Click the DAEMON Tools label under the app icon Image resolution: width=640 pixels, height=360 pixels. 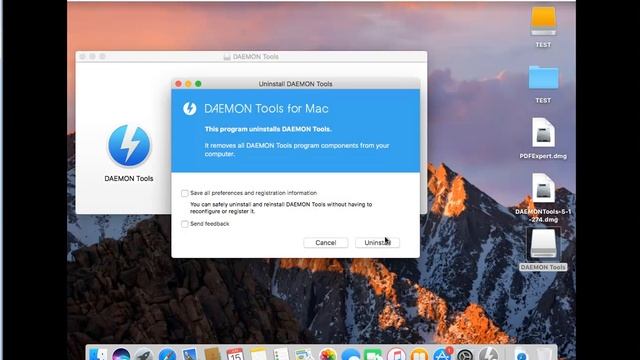click(129, 178)
